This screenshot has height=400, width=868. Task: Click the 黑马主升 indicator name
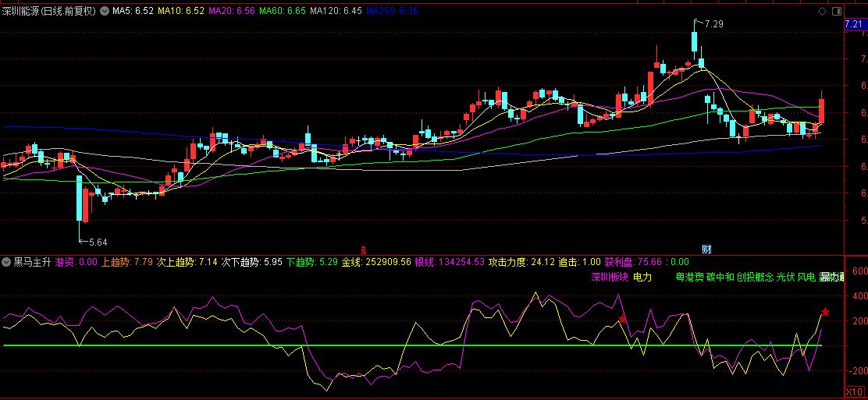pos(32,263)
